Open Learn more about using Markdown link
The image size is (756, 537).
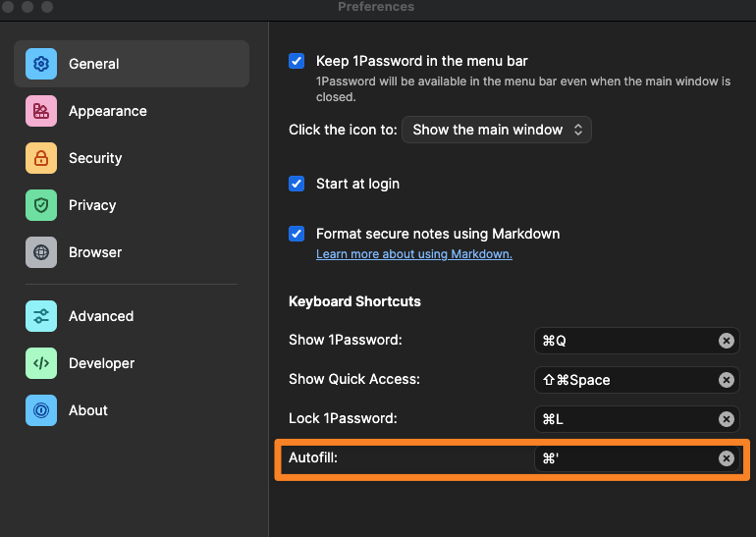click(413, 254)
